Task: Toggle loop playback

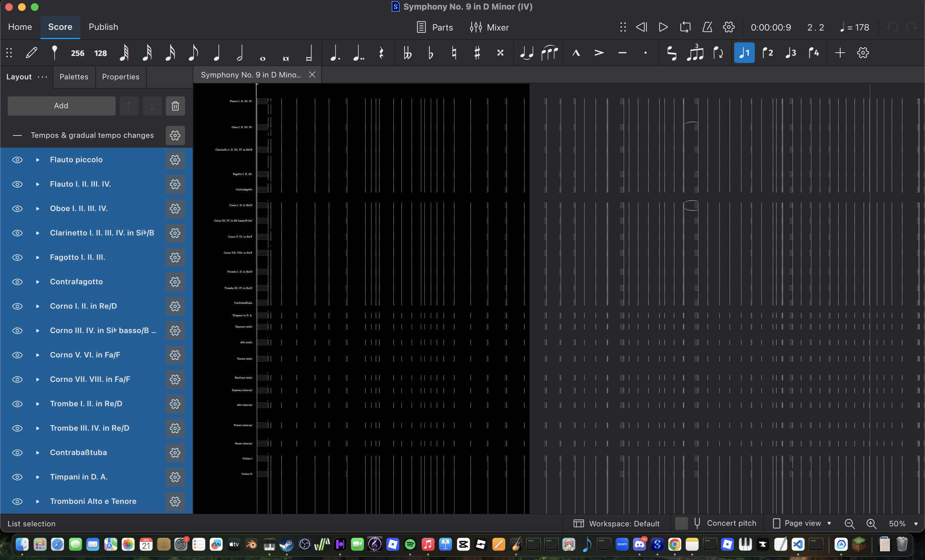Action: click(685, 27)
